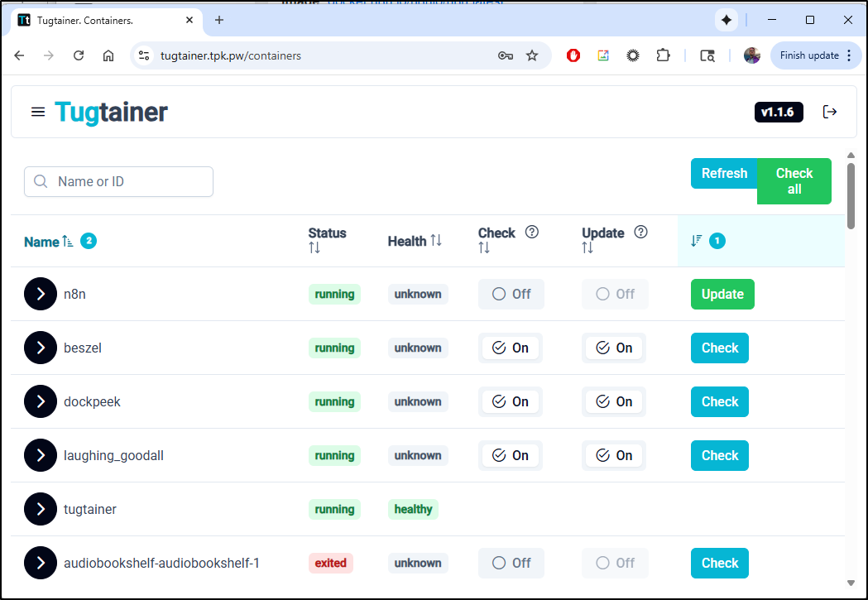Reload the page in browser
The width and height of the screenshot is (868, 600).
tap(79, 55)
